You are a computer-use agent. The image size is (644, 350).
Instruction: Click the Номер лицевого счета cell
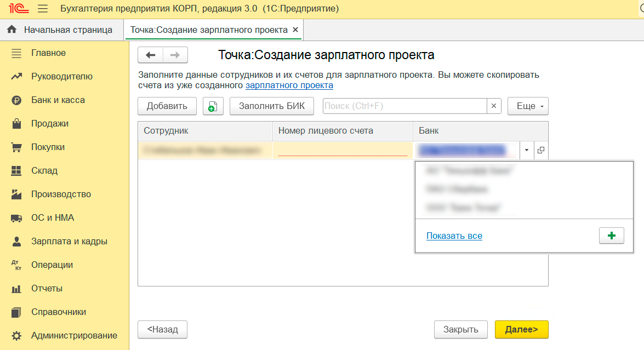coord(342,150)
